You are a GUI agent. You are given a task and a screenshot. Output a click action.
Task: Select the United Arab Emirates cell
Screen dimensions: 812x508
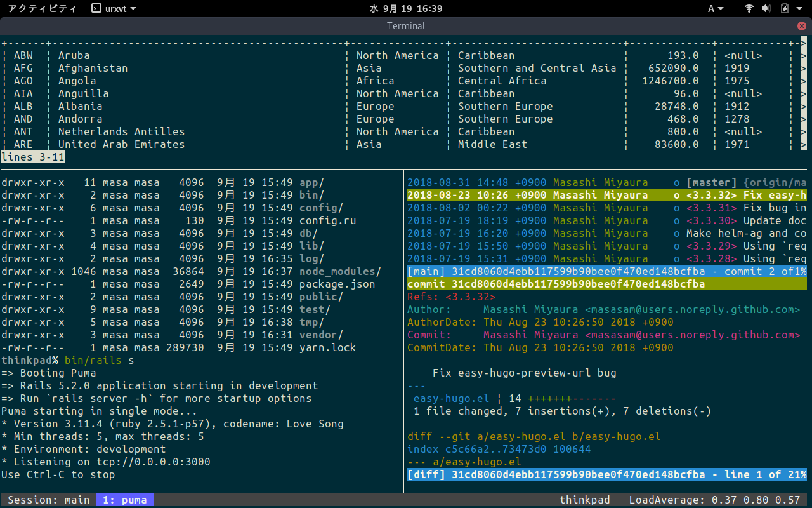coord(122,144)
